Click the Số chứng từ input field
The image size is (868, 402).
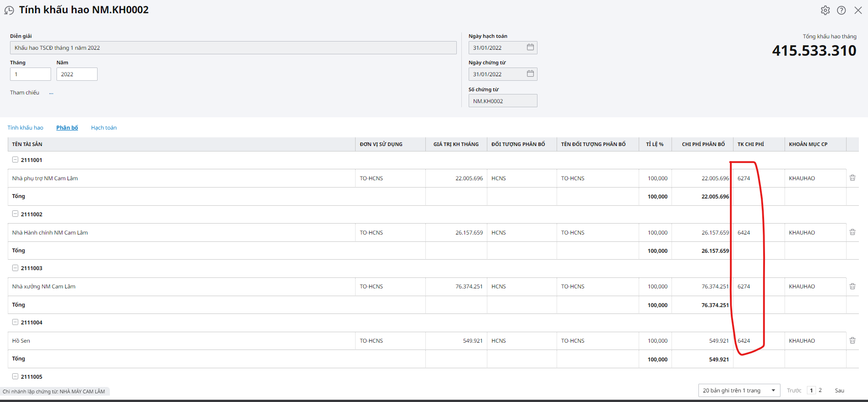pos(502,101)
